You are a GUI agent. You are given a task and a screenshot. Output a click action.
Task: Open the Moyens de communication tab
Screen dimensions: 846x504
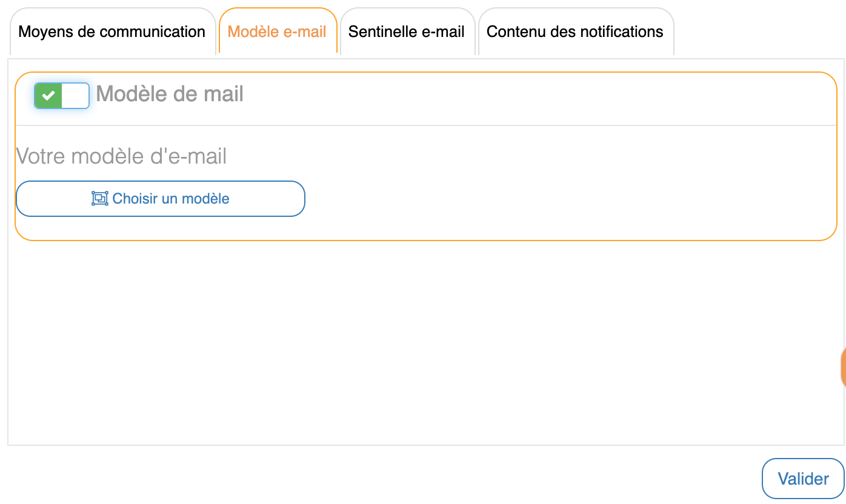[112, 32]
